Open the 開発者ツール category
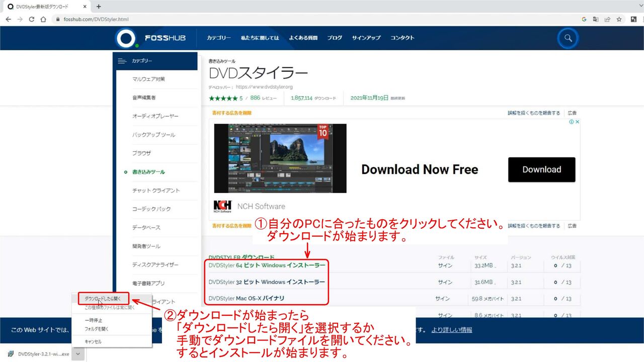Screen dimensions: 644x362 click(146, 246)
